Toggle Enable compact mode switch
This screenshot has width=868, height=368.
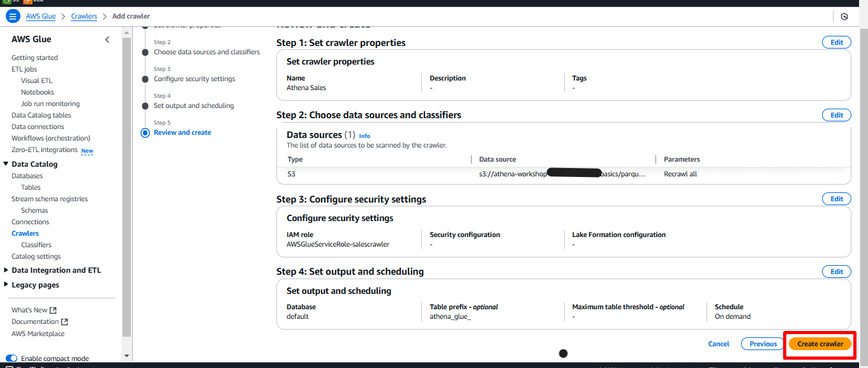click(x=11, y=358)
